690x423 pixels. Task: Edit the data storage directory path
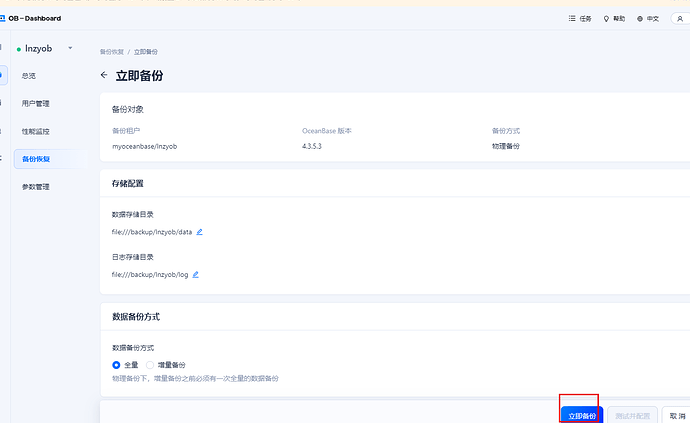click(x=199, y=232)
